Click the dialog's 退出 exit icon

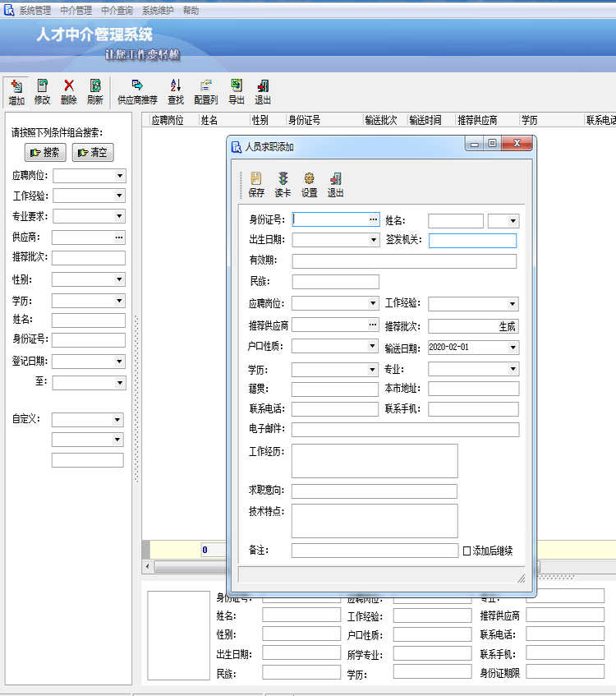[336, 184]
